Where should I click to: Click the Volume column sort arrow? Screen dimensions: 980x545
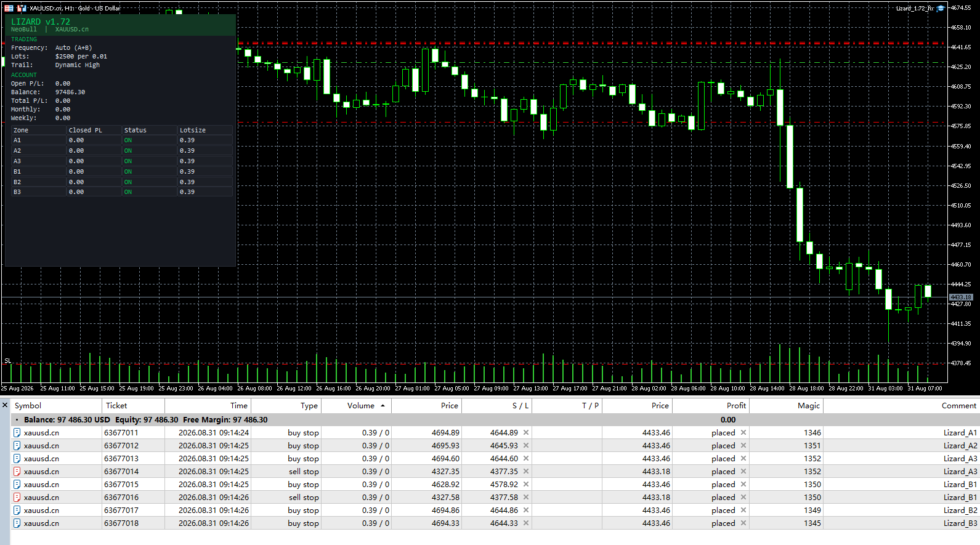coord(383,405)
